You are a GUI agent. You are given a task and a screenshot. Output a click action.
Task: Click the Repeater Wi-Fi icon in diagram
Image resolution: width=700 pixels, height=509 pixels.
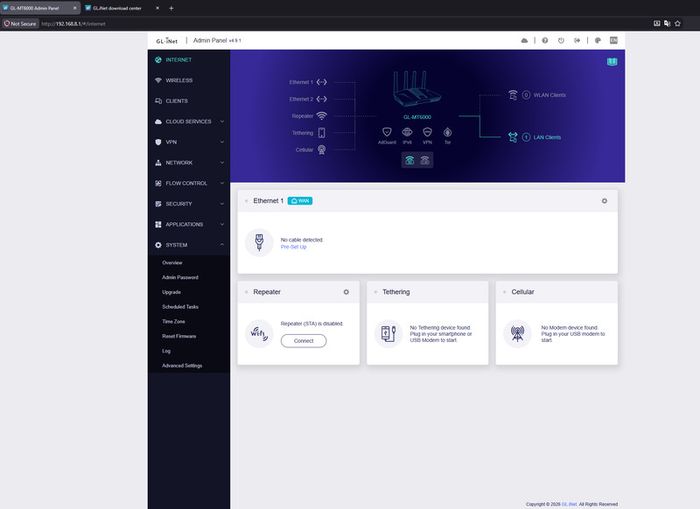(x=321, y=116)
